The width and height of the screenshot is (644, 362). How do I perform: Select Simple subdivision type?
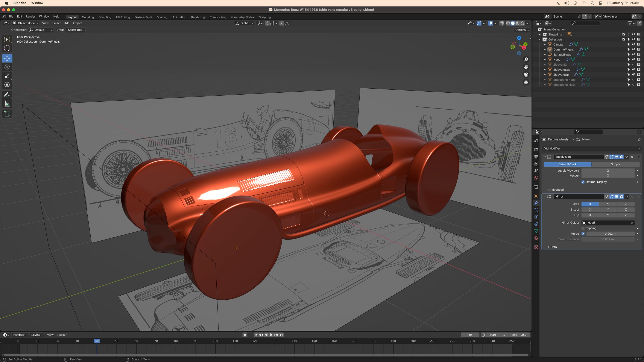615,164
